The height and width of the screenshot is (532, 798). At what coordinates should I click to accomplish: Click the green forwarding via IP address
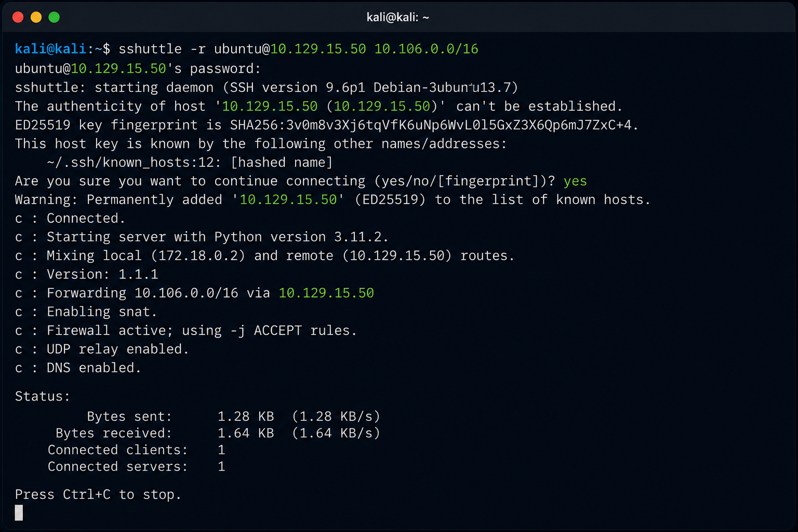pos(326,293)
